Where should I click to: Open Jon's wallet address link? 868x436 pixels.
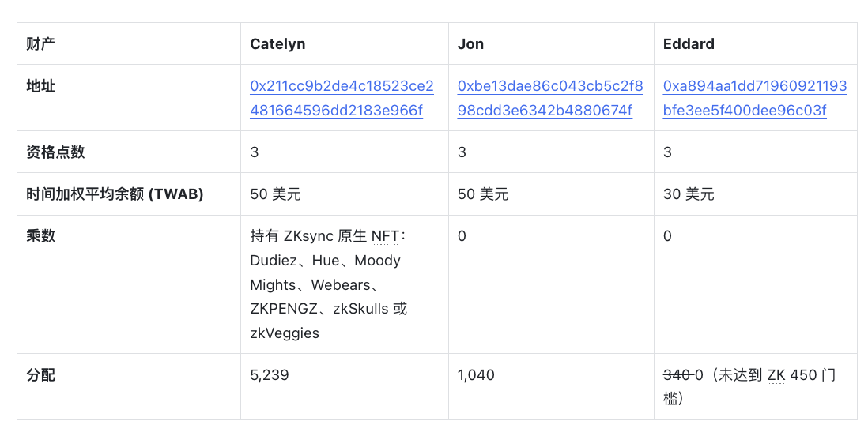coord(550,98)
